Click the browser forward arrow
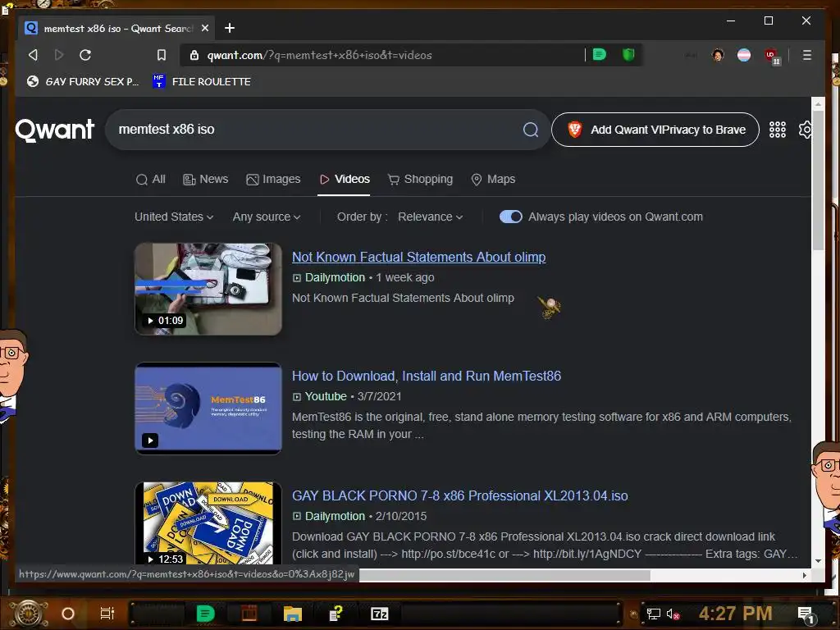 59,55
